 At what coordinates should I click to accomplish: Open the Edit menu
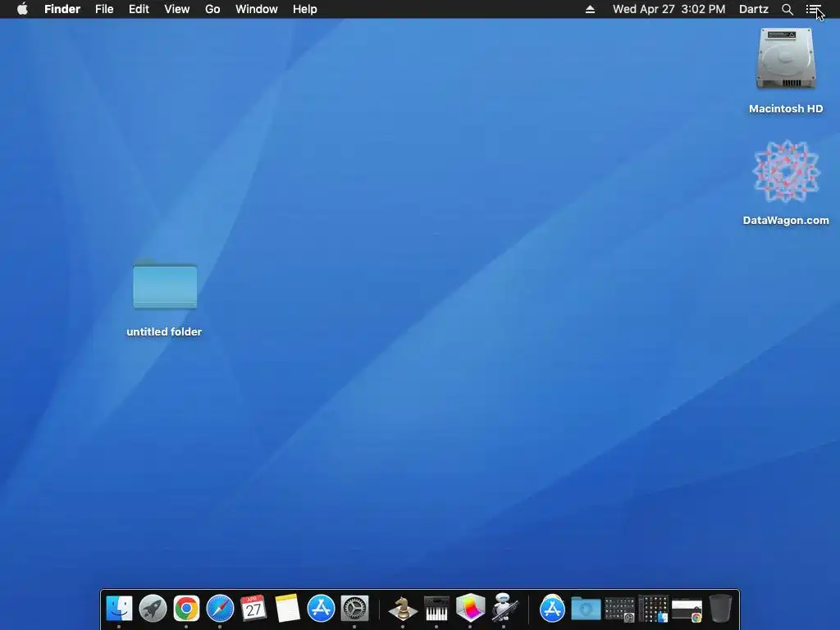pos(139,9)
